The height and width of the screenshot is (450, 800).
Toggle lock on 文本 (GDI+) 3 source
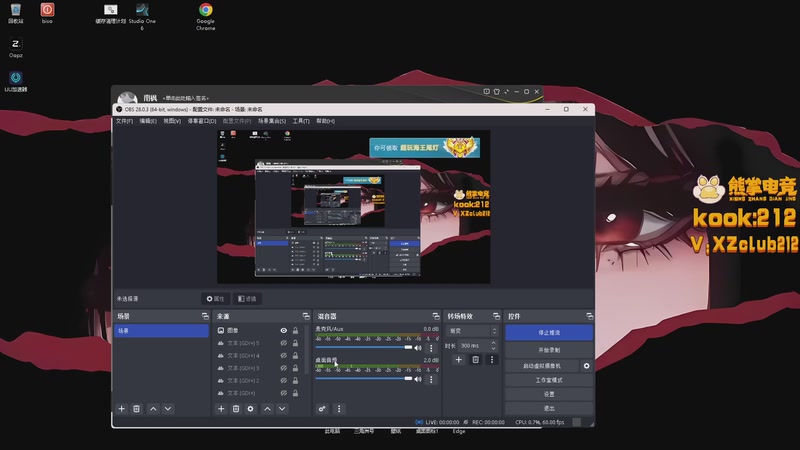pyautogui.click(x=295, y=368)
